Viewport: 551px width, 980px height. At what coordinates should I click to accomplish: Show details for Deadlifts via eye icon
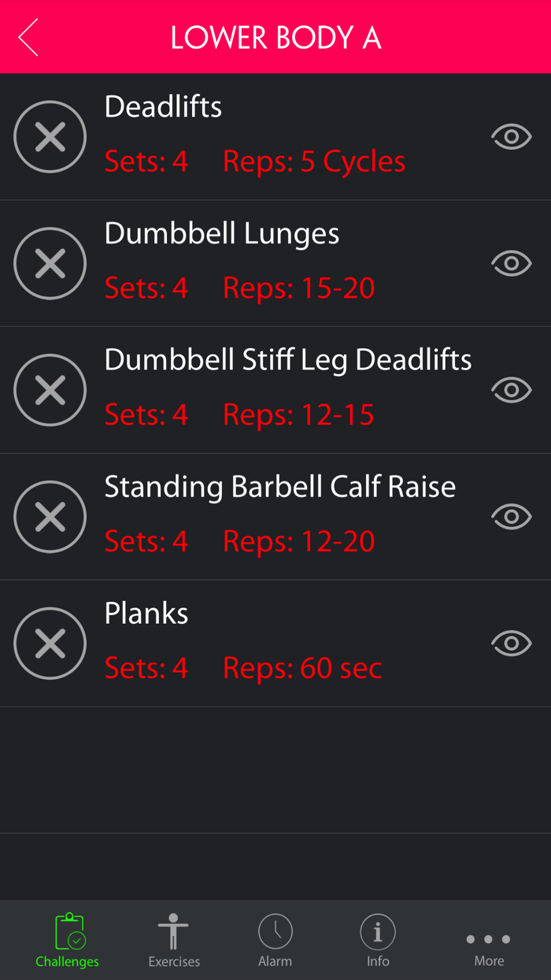511,136
